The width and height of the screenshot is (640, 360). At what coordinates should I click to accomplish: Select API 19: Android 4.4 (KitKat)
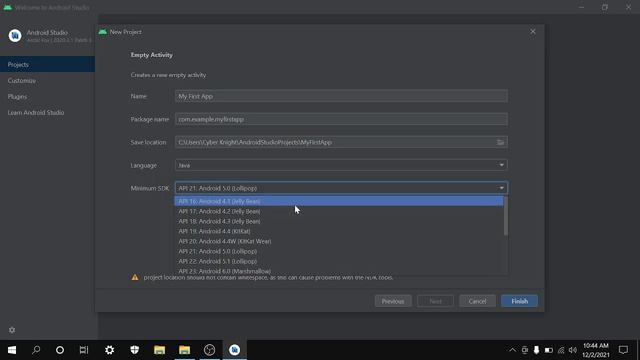[339, 231]
